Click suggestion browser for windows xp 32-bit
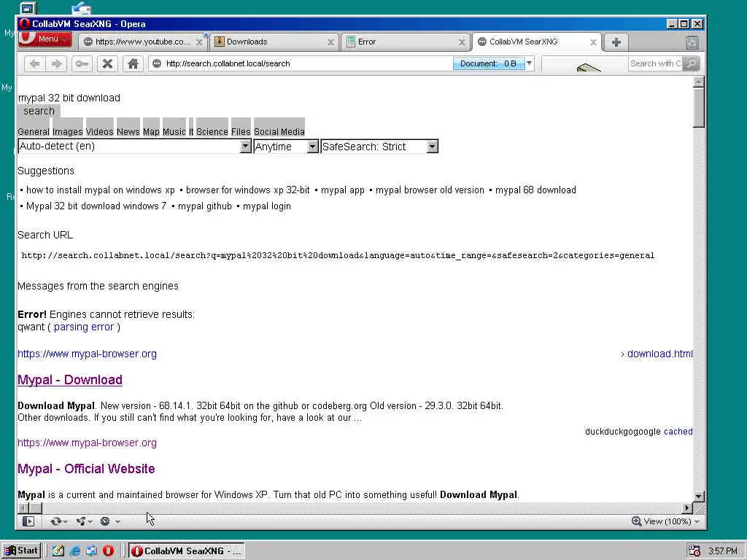Image resolution: width=747 pixels, height=560 pixels. click(248, 190)
